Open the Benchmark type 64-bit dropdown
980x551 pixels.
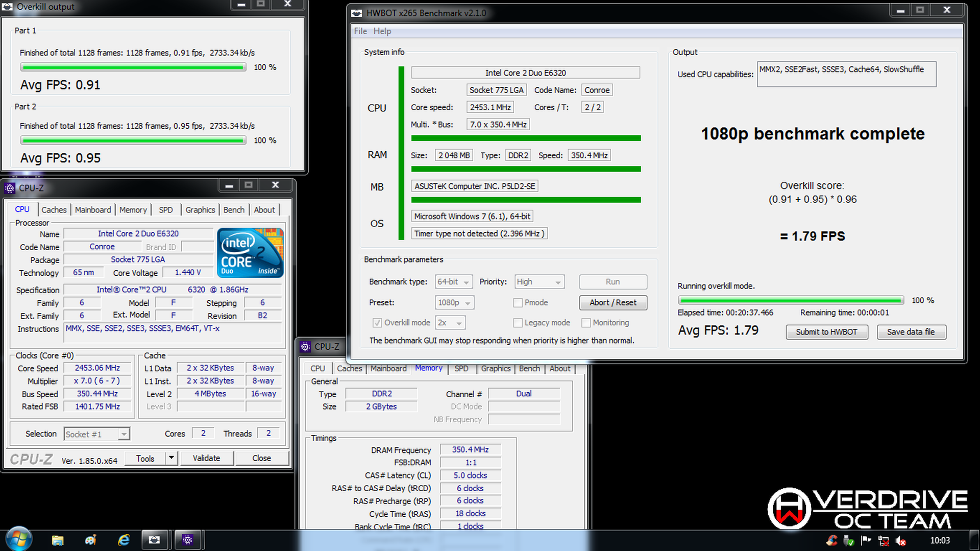pyautogui.click(x=454, y=282)
